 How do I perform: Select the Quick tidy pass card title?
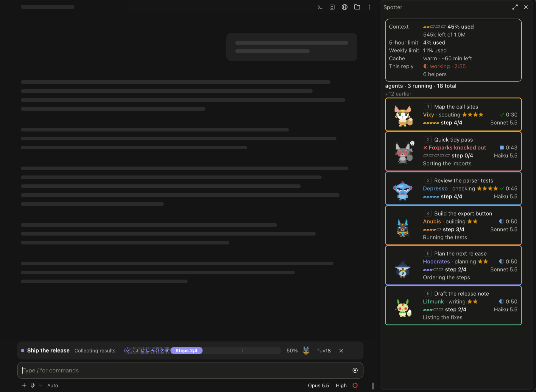(453, 140)
